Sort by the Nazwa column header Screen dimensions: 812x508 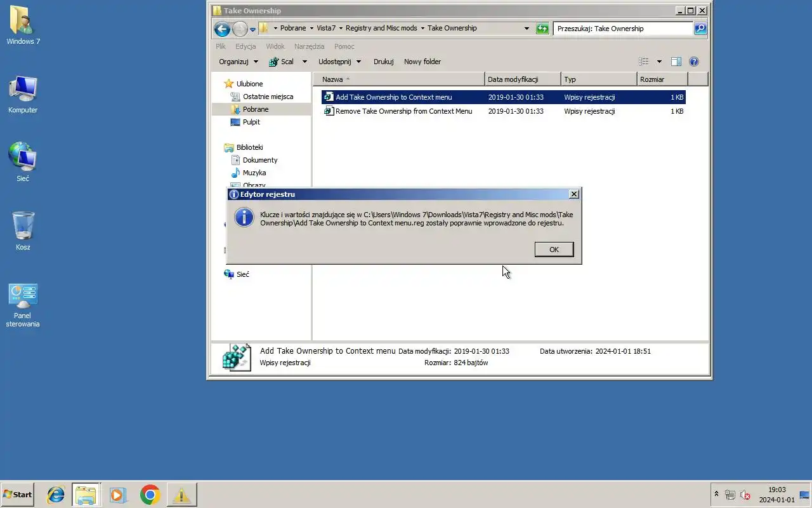(398, 79)
